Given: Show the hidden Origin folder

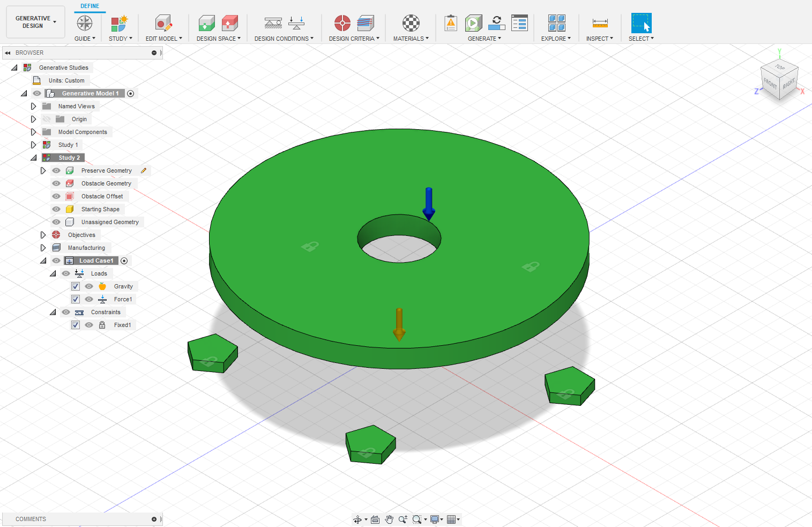Looking at the screenshot, I should pos(47,119).
